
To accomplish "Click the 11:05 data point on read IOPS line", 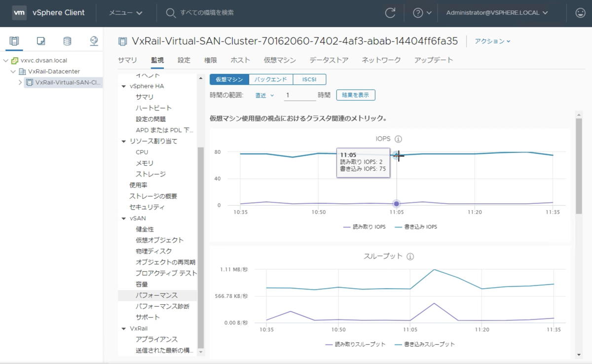I will pos(397,204).
